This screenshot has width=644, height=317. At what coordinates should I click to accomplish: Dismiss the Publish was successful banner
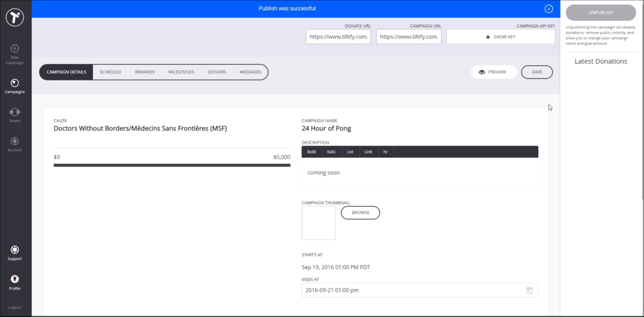click(549, 9)
